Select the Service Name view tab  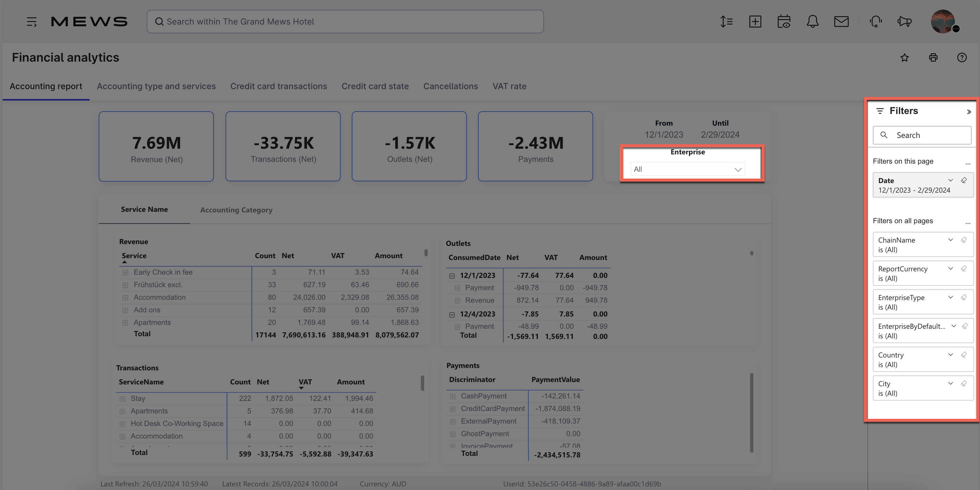[x=144, y=209]
